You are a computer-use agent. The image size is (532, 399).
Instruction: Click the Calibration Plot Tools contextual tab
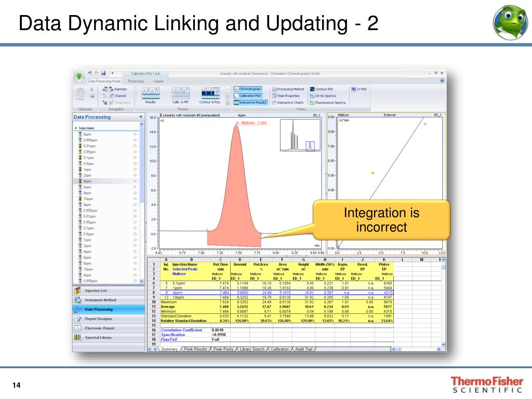coord(145,74)
